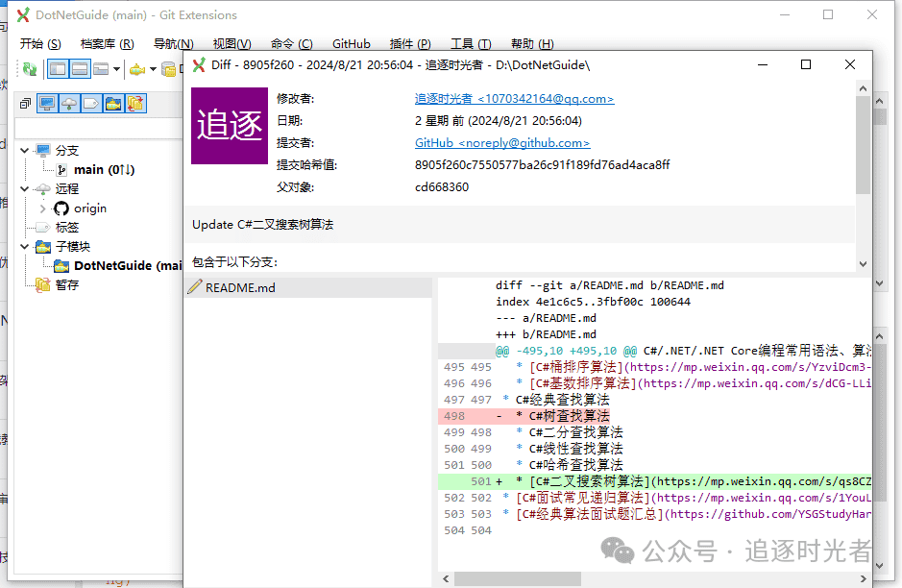Open the GitHub menu
Screen dimensions: 902x588
click(351, 43)
